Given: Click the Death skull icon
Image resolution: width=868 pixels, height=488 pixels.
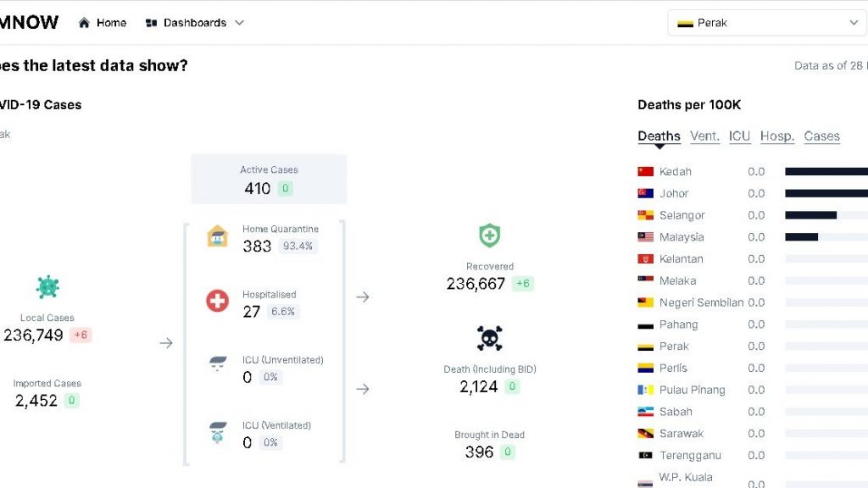Looking at the screenshot, I should 489,338.
